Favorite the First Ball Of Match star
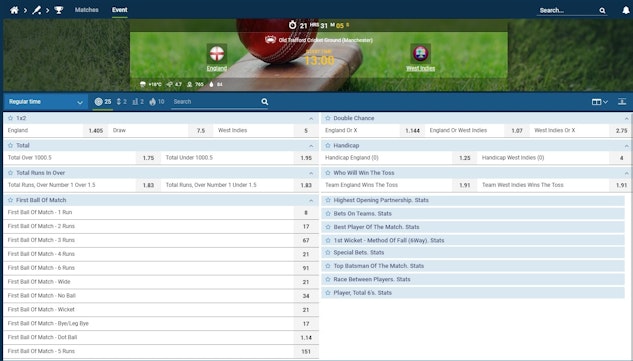Image resolution: width=633 pixels, height=361 pixels. [x=10, y=200]
